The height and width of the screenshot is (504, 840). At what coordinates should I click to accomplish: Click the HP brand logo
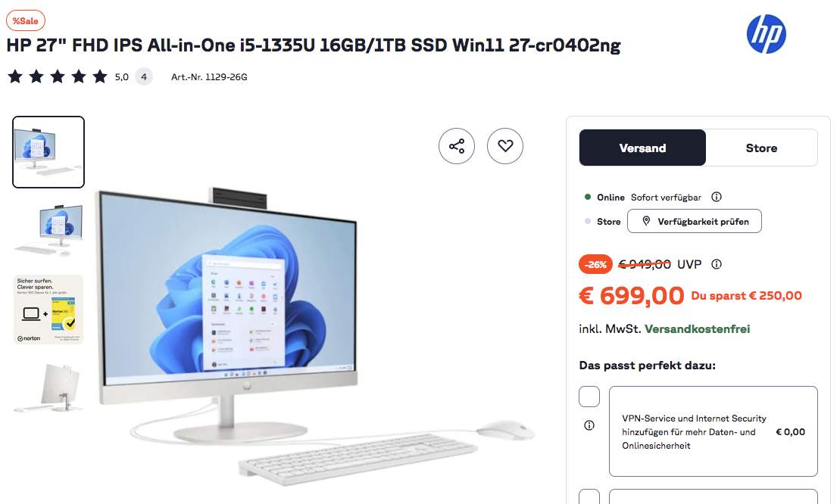click(766, 34)
